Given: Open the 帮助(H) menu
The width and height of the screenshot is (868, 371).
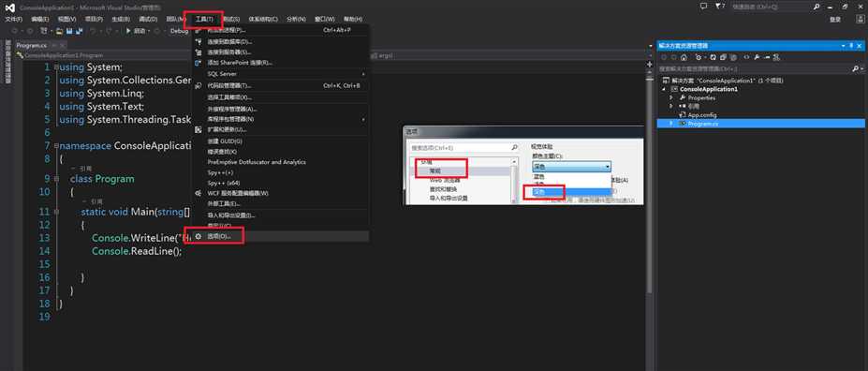Looking at the screenshot, I should 353,20.
